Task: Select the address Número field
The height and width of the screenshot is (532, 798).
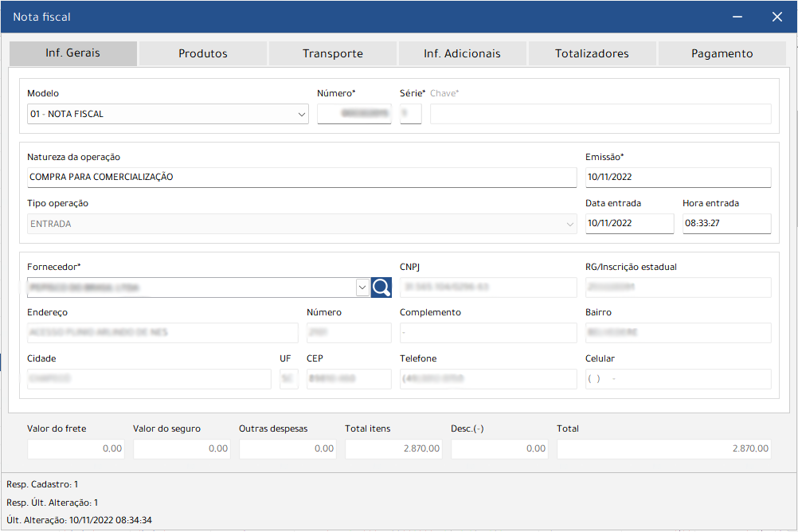Action: pos(349,333)
